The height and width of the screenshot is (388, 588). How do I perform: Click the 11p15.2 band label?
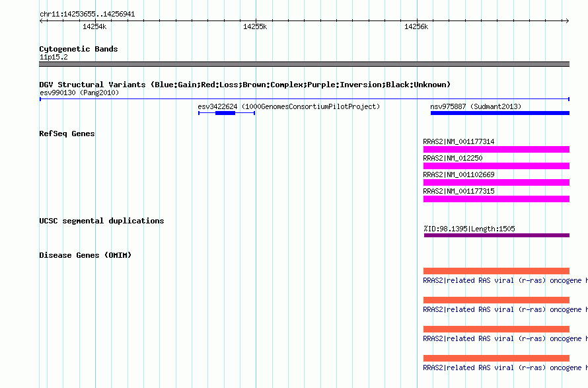(54, 57)
